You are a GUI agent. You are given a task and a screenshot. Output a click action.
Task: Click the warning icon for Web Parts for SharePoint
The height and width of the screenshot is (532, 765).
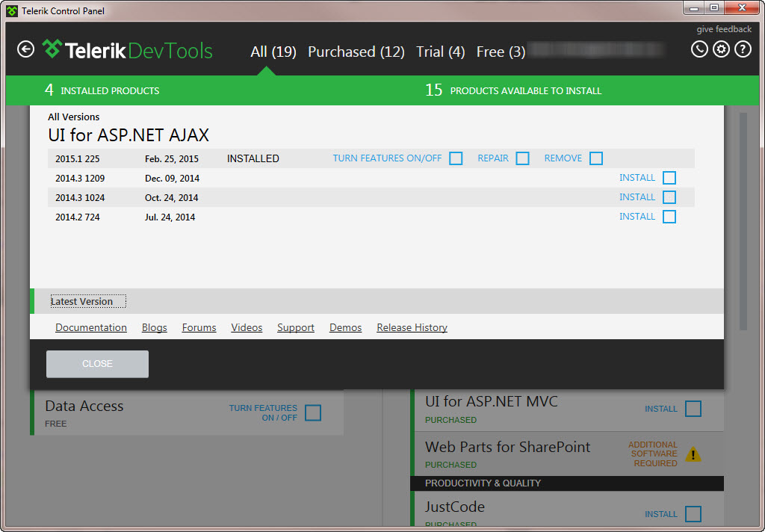tap(693, 454)
